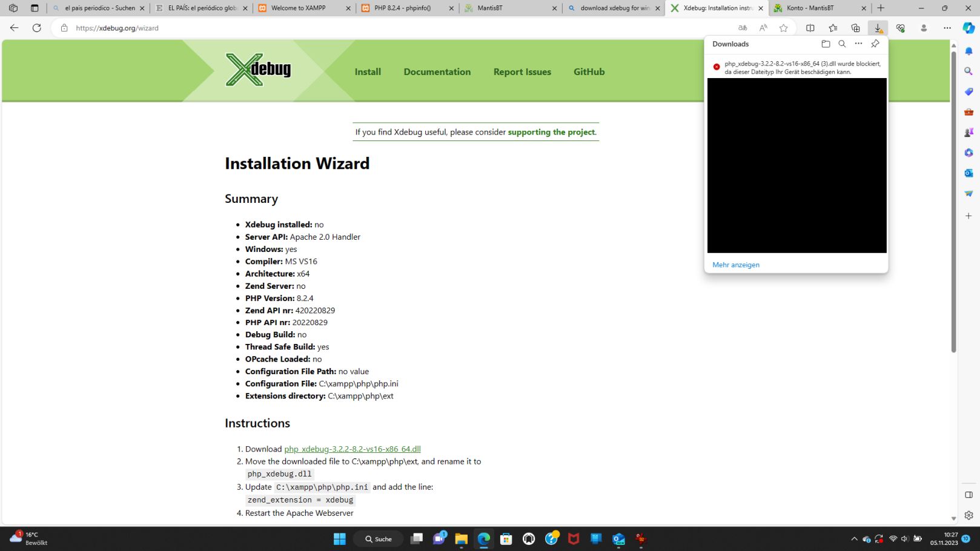View site information via the lock icon
980x551 pixels.
point(64,28)
